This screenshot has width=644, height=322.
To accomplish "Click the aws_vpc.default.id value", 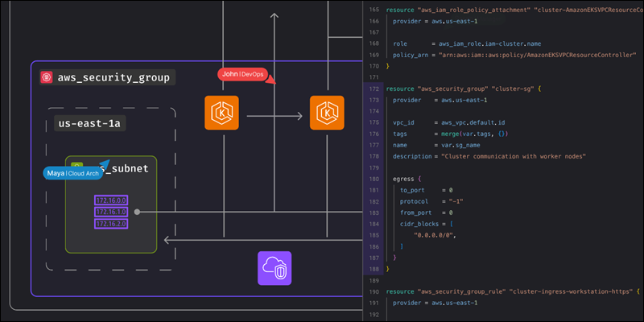I will pyautogui.click(x=472, y=122).
